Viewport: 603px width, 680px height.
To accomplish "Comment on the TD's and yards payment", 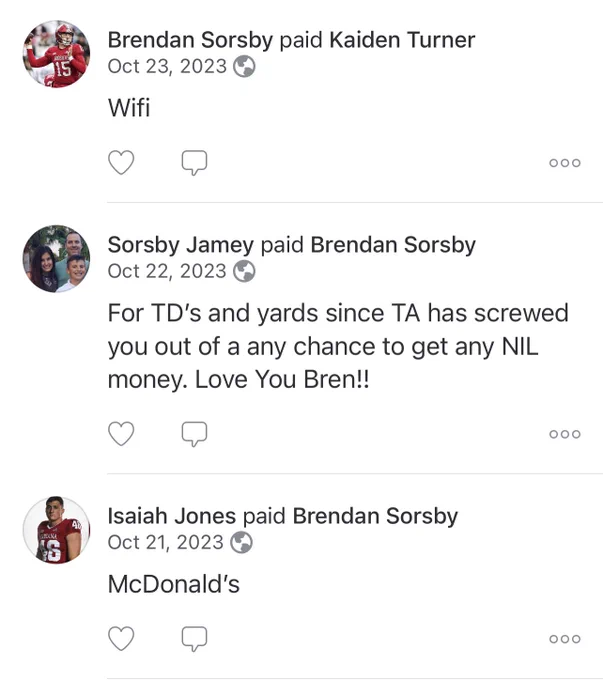I will point(194,434).
